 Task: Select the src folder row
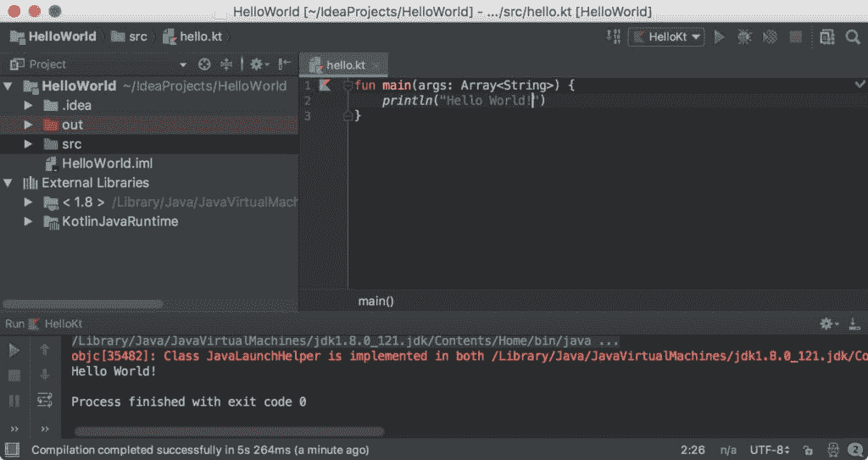(149, 144)
